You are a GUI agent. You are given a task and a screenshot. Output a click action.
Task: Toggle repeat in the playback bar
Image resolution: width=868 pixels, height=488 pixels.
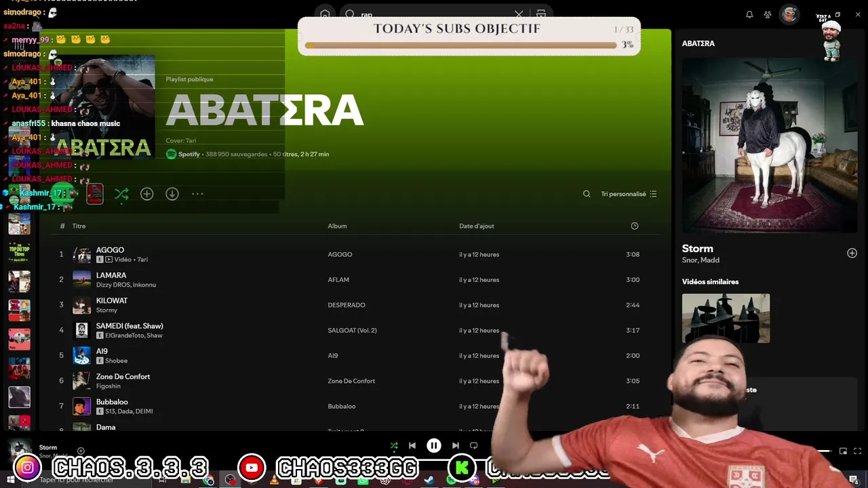[474, 445]
